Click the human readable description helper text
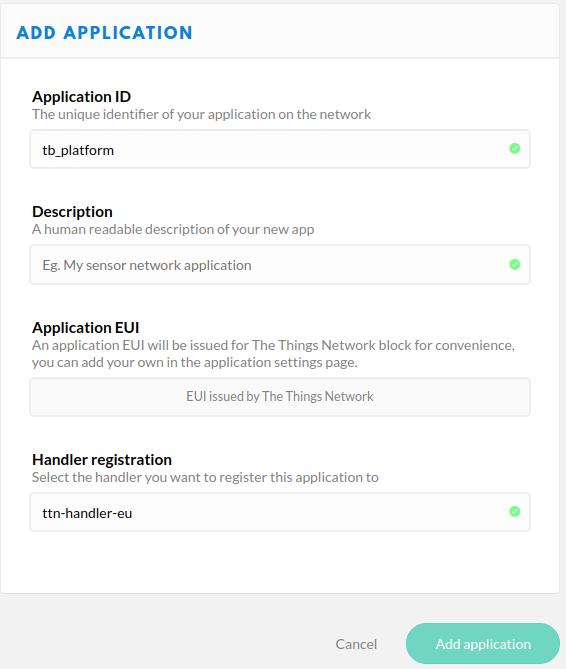 click(173, 230)
